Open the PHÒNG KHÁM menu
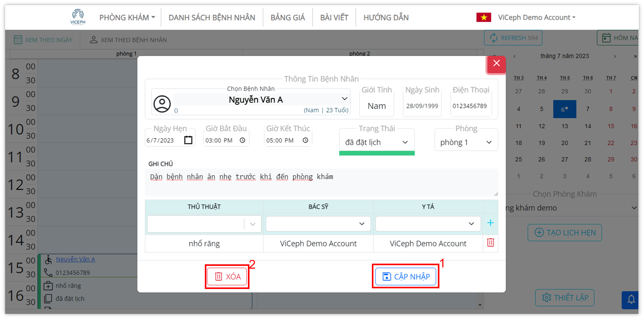The image size is (644, 319). click(127, 18)
